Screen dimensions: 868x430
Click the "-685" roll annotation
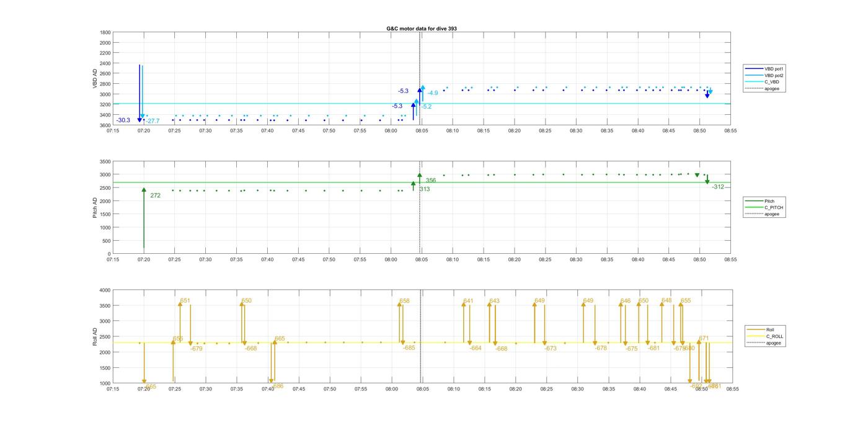click(x=409, y=348)
